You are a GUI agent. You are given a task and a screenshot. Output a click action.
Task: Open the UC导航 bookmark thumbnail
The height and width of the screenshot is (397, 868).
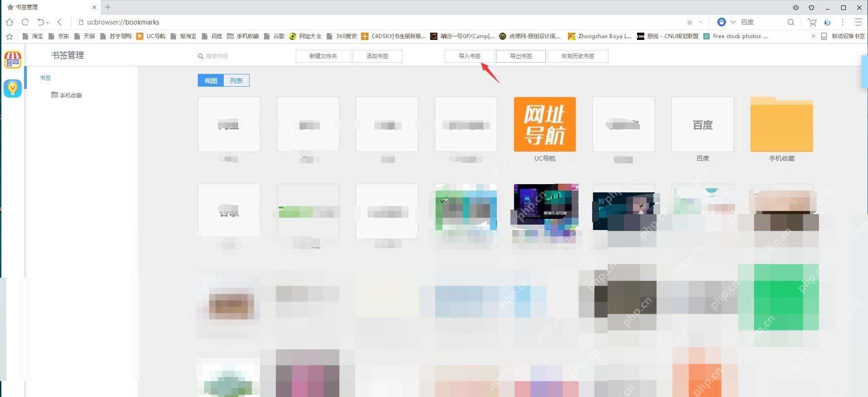coord(545,124)
